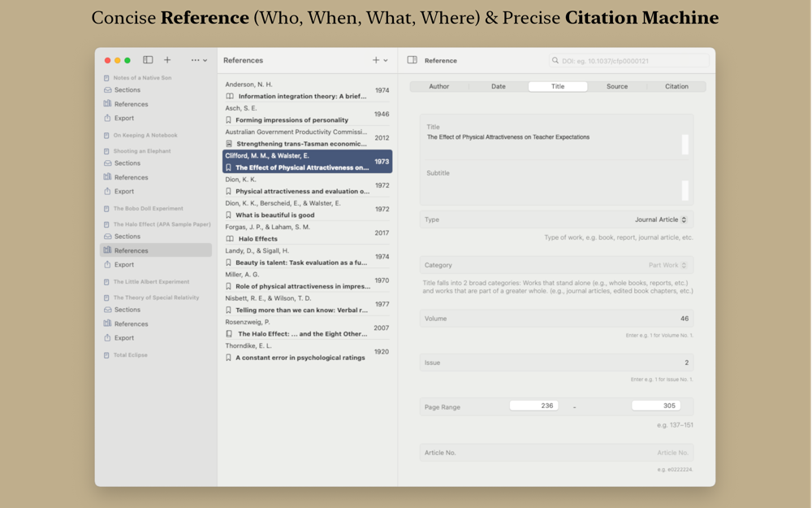Open the ellipsis more-options menu

coord(199,60)
